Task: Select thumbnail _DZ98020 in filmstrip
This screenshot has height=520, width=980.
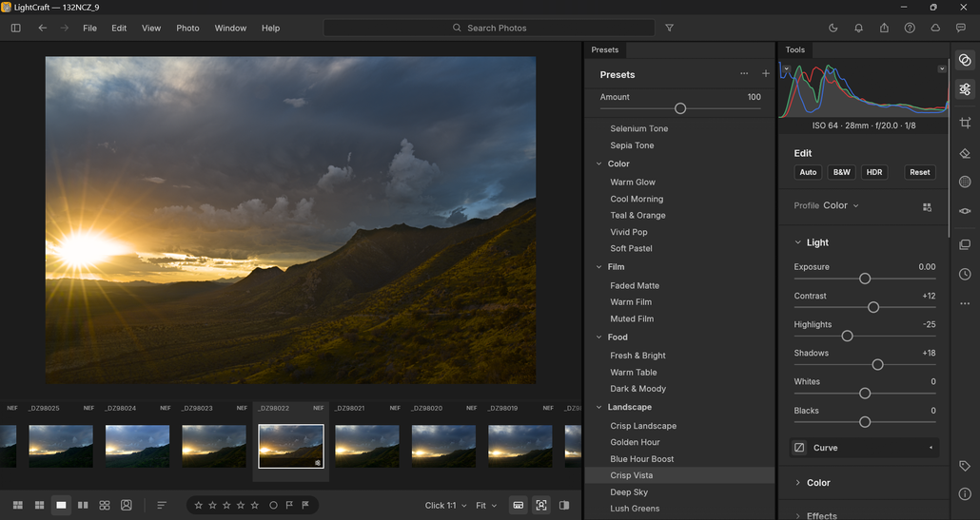Action: pyautogui.click(x=443, y=447)
